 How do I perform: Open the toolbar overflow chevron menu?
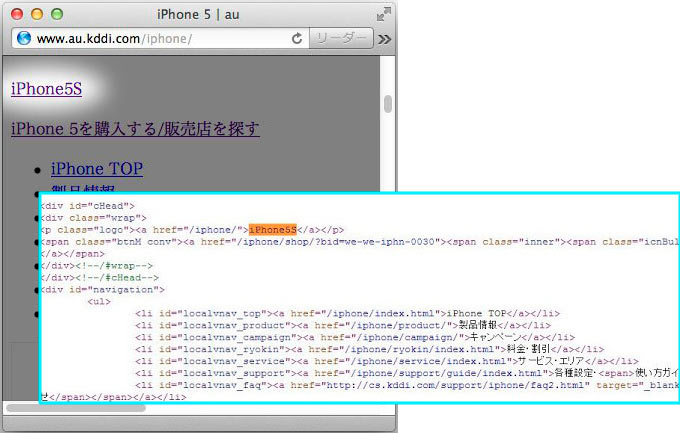(384, 39)
